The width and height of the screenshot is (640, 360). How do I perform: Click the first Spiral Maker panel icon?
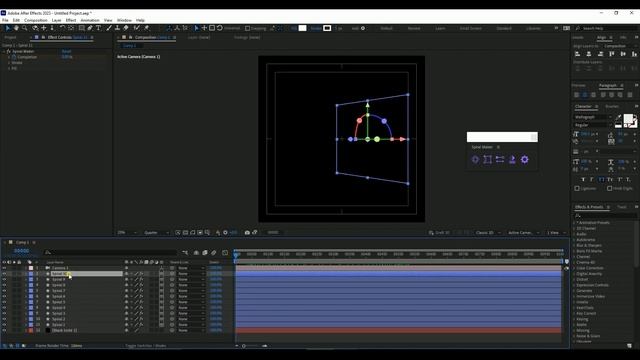[475, 160]
